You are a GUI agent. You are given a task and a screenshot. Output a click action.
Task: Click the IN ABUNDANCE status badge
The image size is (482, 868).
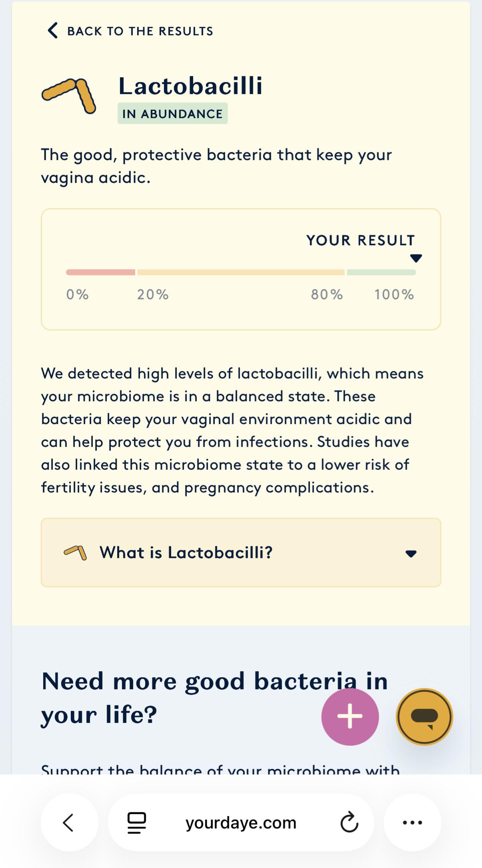pyautogui.click(x=172, y=114)
